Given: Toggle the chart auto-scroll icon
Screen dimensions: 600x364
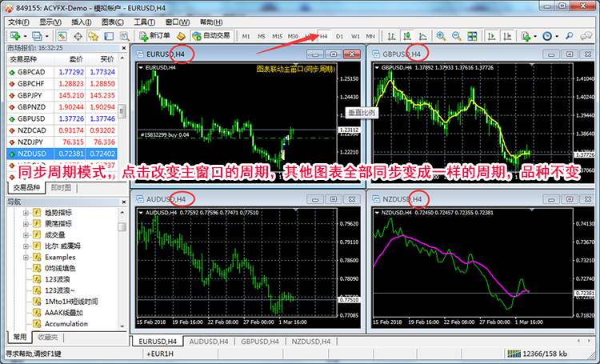Looking at the screenshot, I should [x=492, y=36].
